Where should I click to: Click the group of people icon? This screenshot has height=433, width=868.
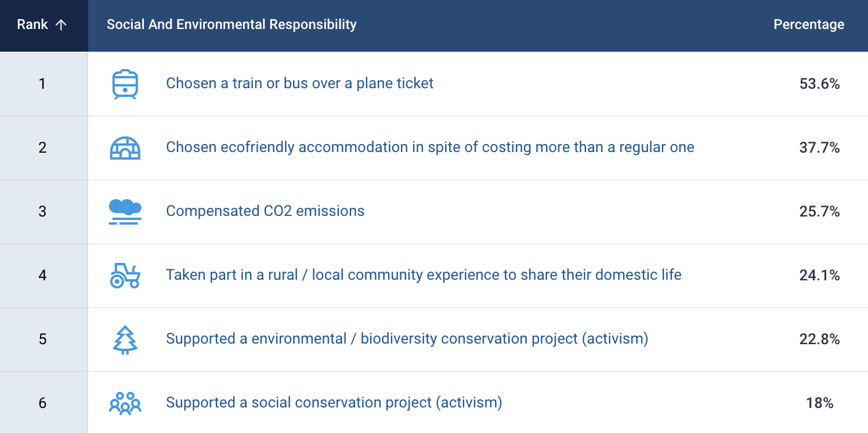(125, 403)
